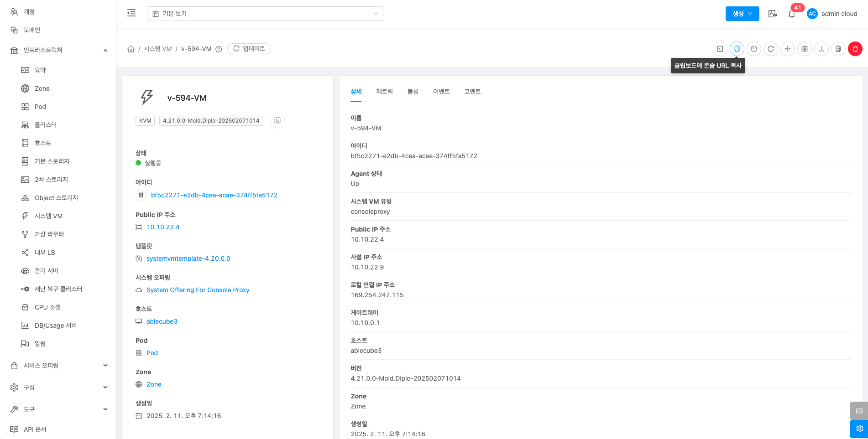
Task: Click the home icon in the breadcrumb
Action: [131, 49]
